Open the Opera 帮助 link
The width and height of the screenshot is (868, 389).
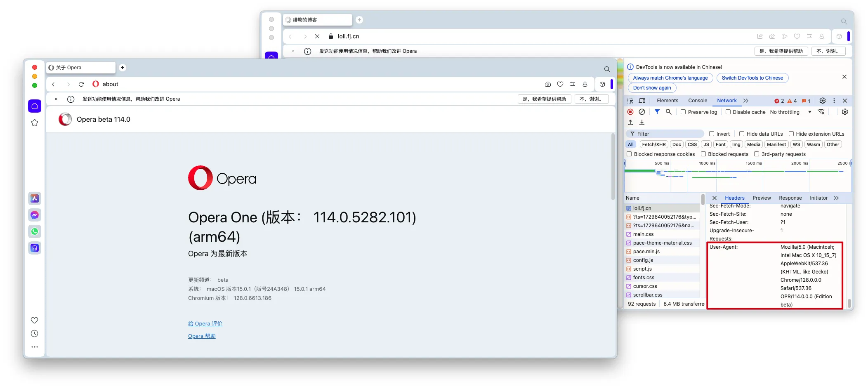pyautogui.click(x=202, y=336)
